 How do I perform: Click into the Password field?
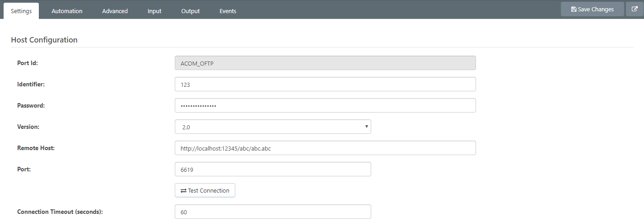[325, 105]
